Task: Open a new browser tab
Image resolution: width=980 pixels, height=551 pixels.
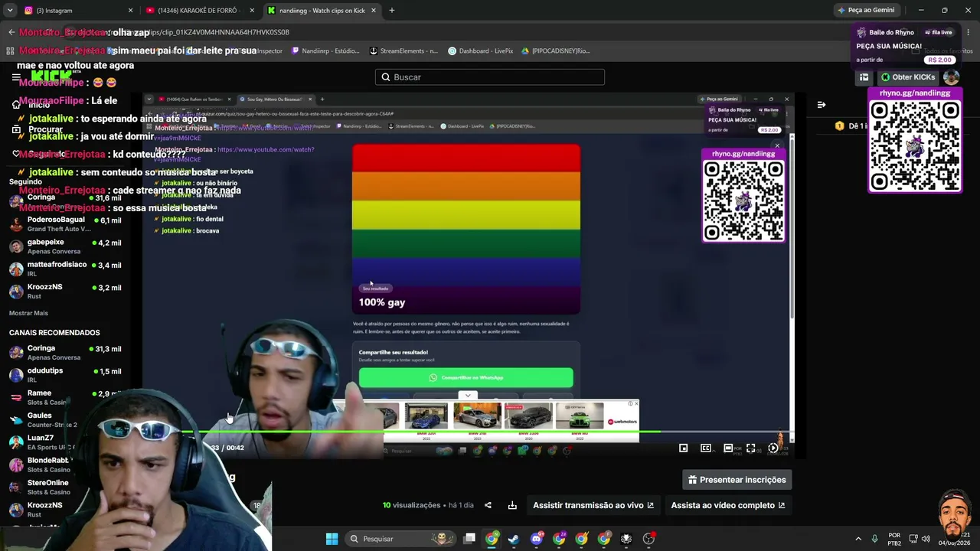Action: coord(392,11)
